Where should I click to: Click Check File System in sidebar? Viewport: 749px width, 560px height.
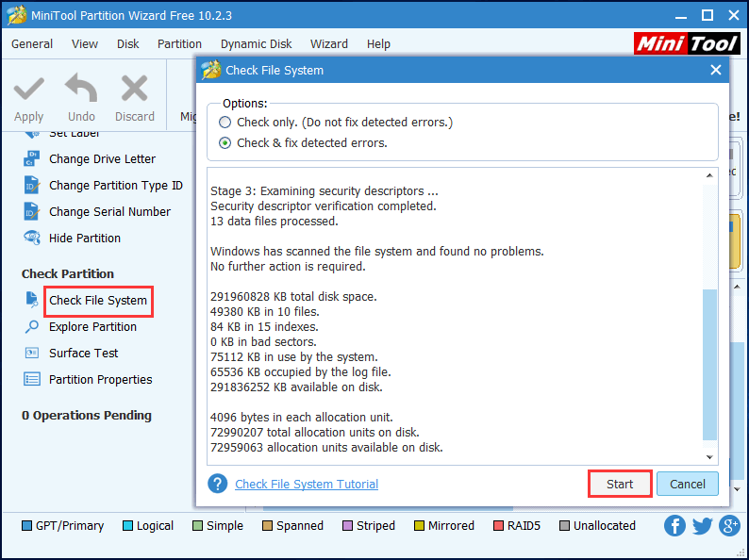pos(98,301)
